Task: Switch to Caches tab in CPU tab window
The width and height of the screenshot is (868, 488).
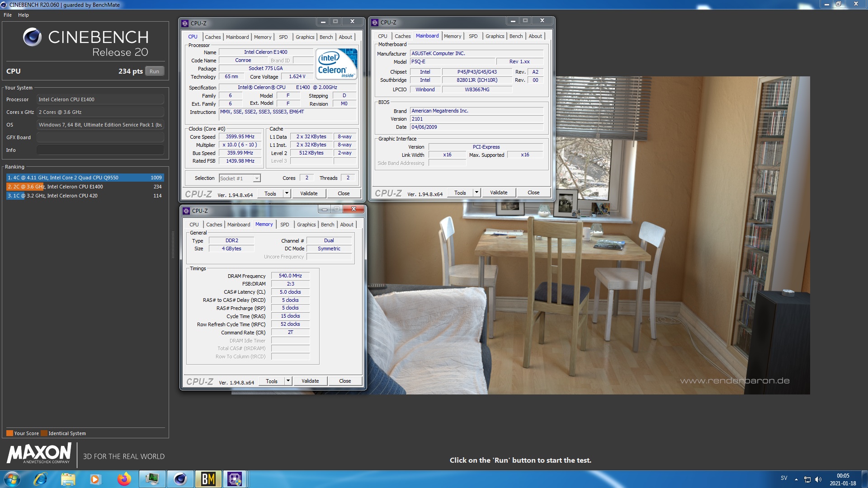Action: tap(212, 37)
